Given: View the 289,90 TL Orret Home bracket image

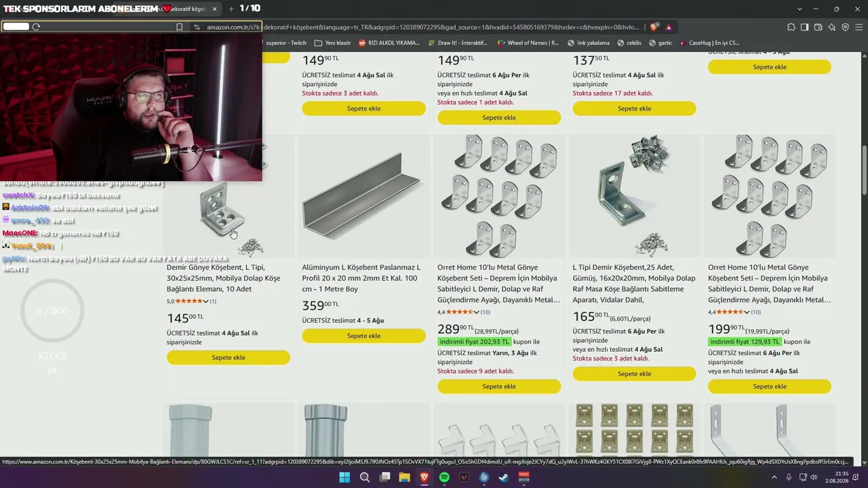Looking at the screenshot, I should click(499, 195).
